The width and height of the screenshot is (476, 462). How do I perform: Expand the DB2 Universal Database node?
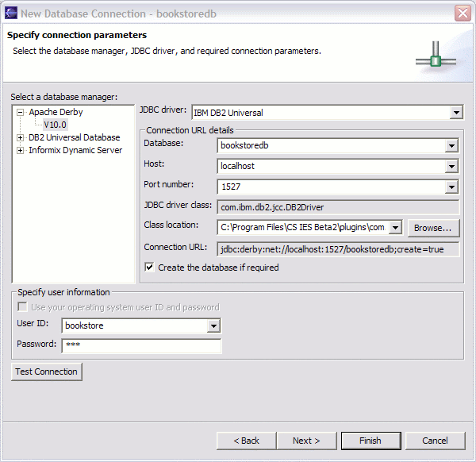(x=20, y=137)
